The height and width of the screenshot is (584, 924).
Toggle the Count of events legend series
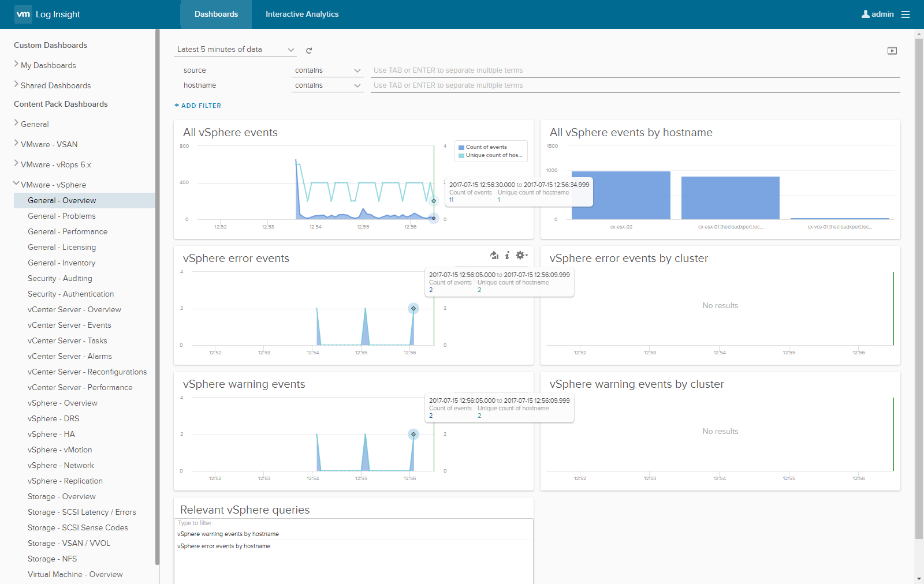click(x=486, y=147)
